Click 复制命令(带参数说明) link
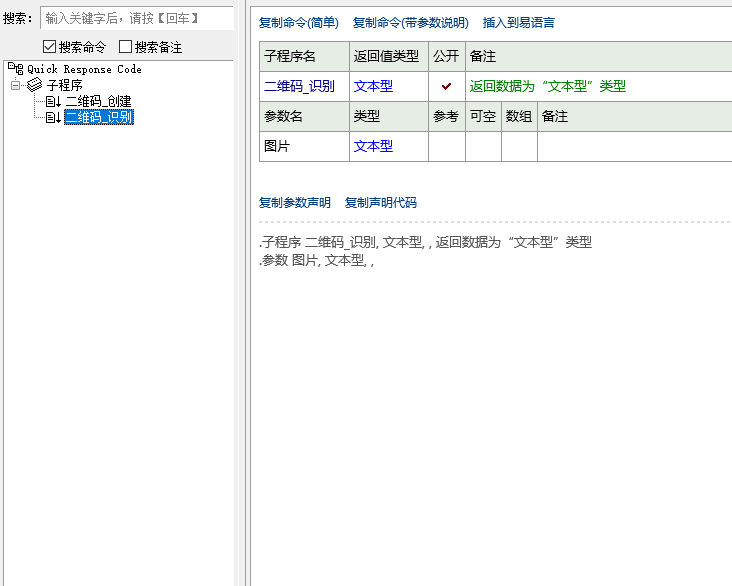This screenshot has width=732, height=586. point(410,22)
